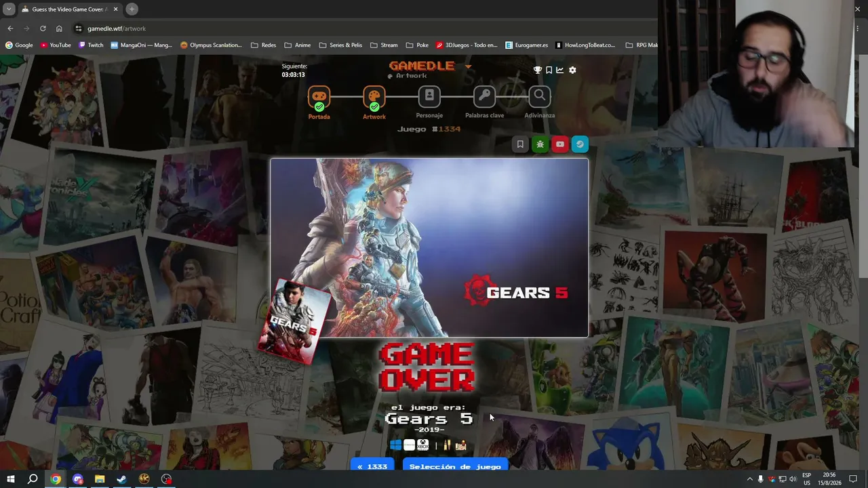Open the Google bookmark
868x488 pixels.
(19, 45)
